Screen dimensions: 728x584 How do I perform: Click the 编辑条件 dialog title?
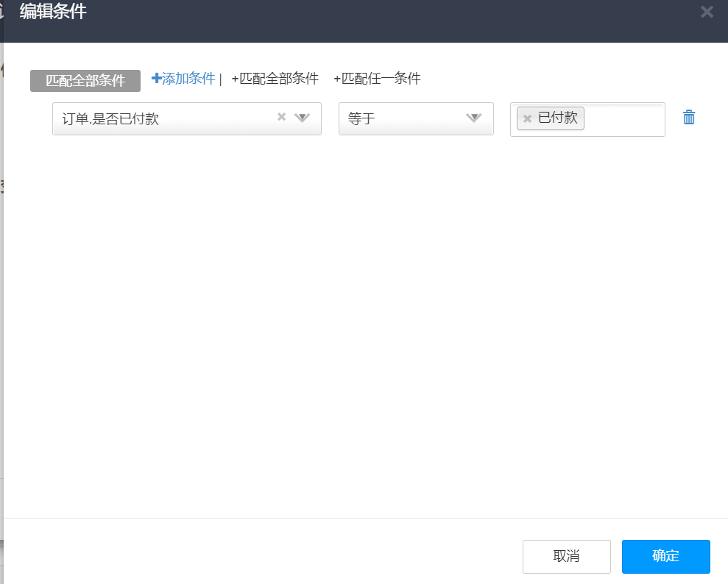[x=53, y=11]
